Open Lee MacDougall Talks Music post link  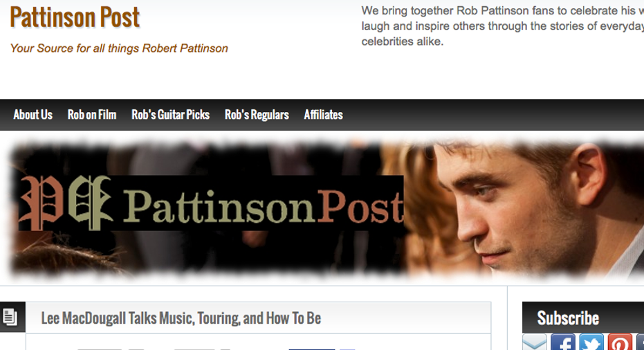(x=181, y=318)
